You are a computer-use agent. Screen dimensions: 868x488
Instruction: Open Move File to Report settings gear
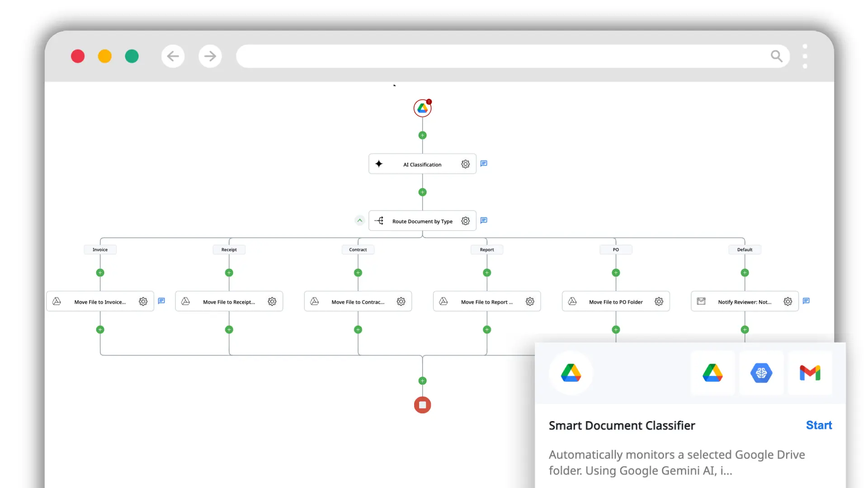[530, 301]
